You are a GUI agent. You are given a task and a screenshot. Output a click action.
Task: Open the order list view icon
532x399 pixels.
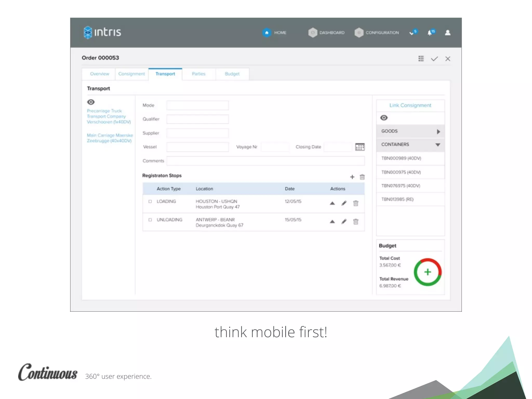tap(421, 59)
